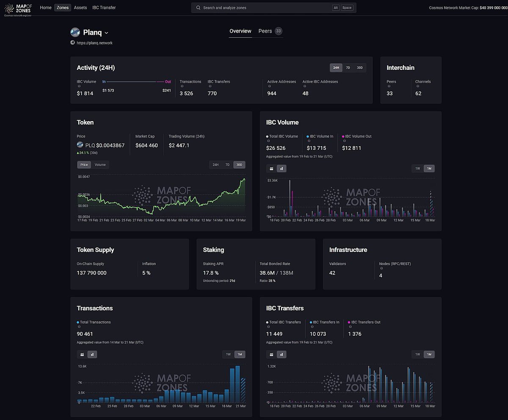Open help icon under Active Addresses
The width and height of the screenshot is (508, 420).
pyautogui.click(x=270, y=86)
